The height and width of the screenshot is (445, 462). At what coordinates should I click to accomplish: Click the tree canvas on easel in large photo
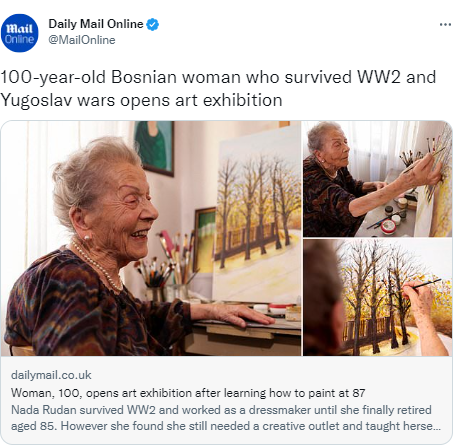257,213
